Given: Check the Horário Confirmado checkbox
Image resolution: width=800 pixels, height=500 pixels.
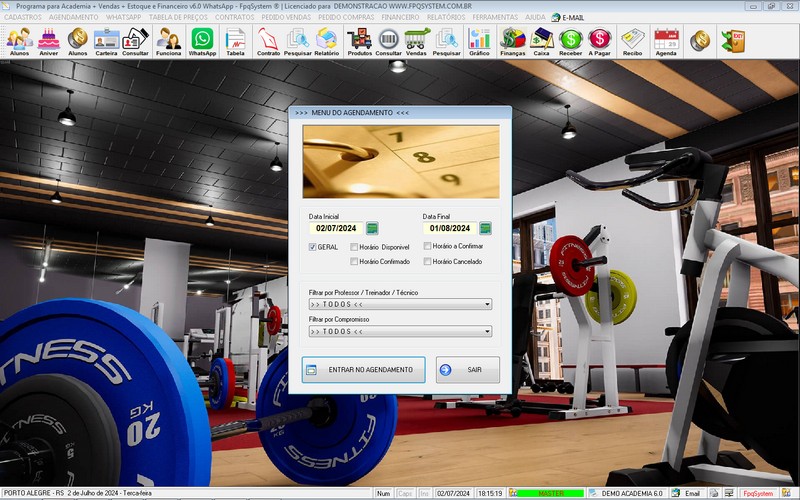Looking at the screenshot, I should click(354, 261).
